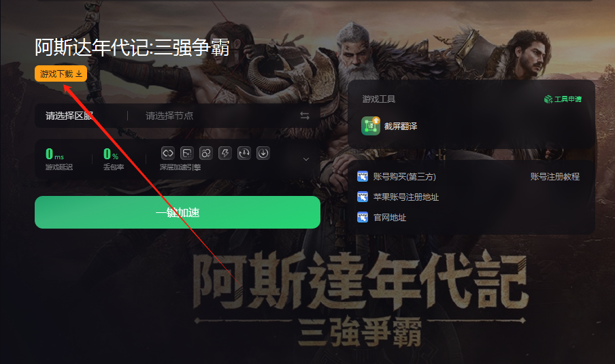Click the icon next to 官网地址
This screenshot has width=615, height=364.
point(363,217)
